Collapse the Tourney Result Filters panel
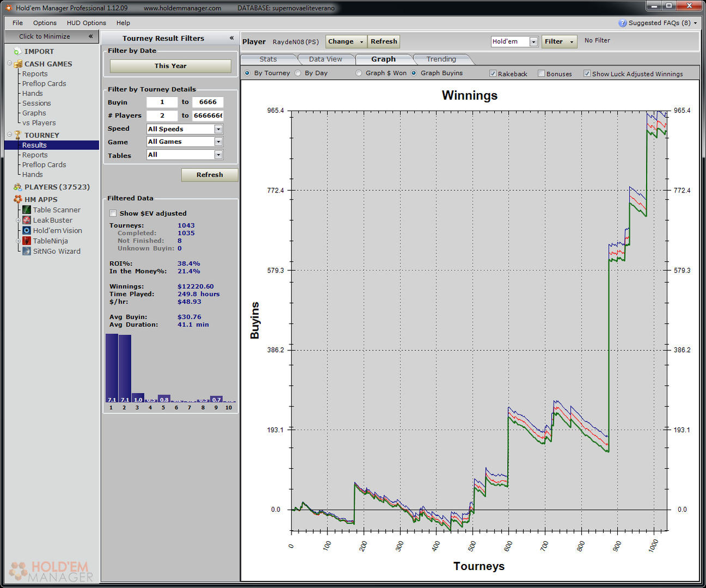The width and height of the screenshot is (706, 588). [232, 38]
